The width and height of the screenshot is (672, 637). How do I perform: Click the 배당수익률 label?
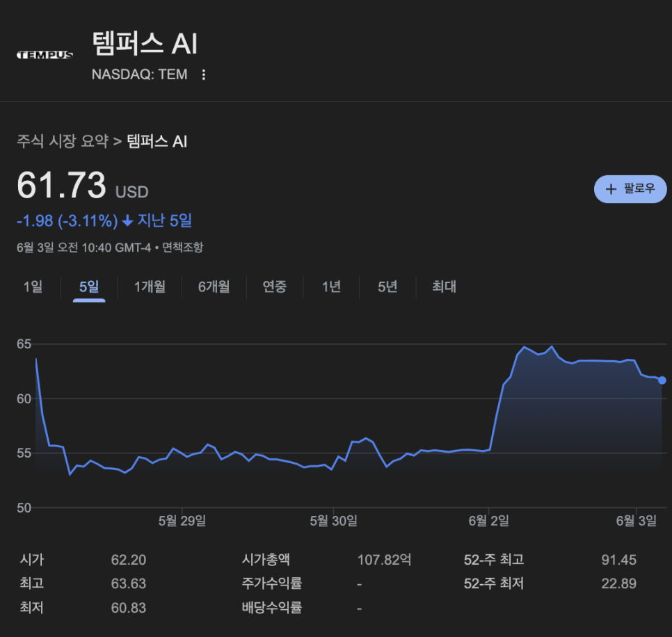tap(272, 607)
